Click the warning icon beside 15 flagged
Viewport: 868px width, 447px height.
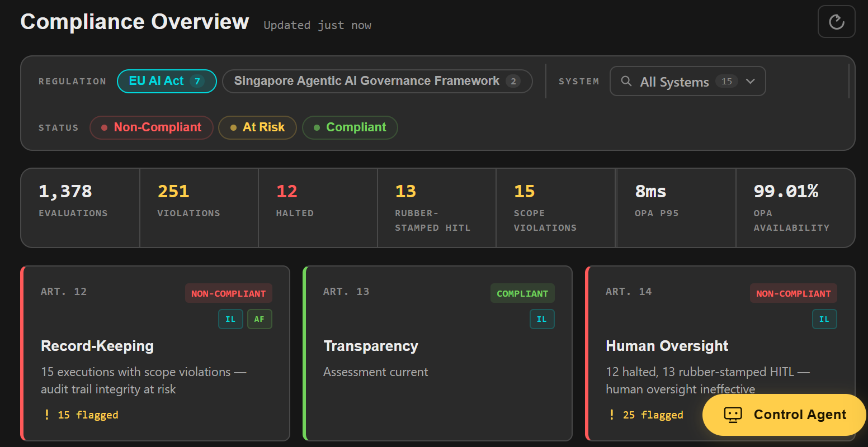tap(46, 415)
